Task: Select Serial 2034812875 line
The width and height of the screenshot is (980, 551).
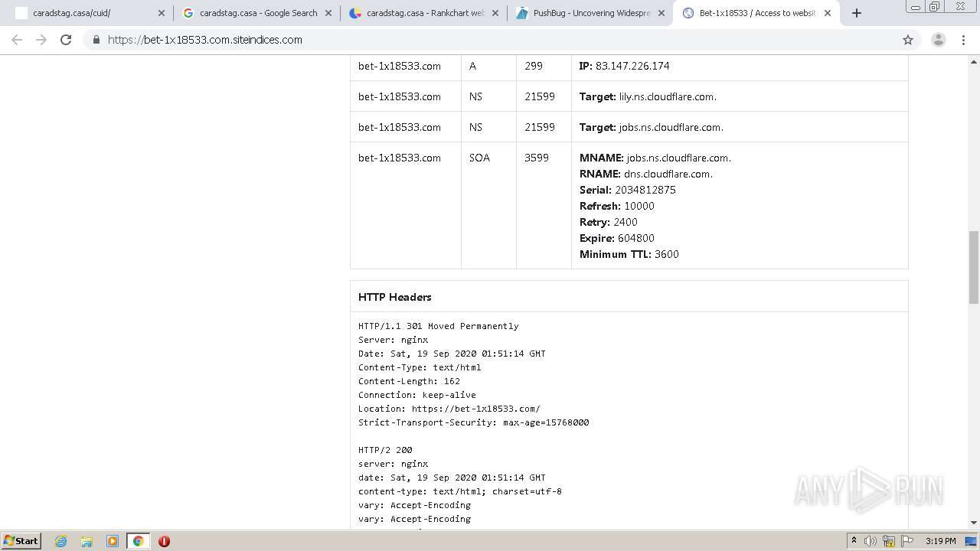Action: pyautogui.click(x=628, y=190)
